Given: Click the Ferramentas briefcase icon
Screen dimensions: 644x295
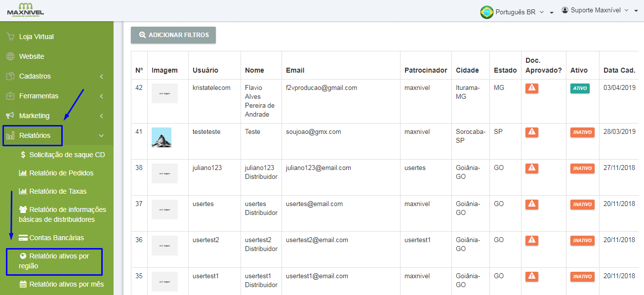Looking at the screenshot, I should coord(10,96).
